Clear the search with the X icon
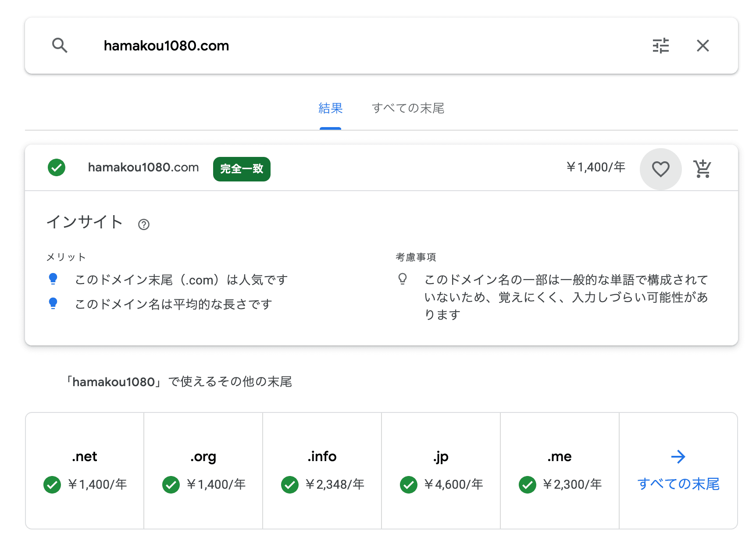This screenshot has height=547, width=756. (x=703, y=46)
